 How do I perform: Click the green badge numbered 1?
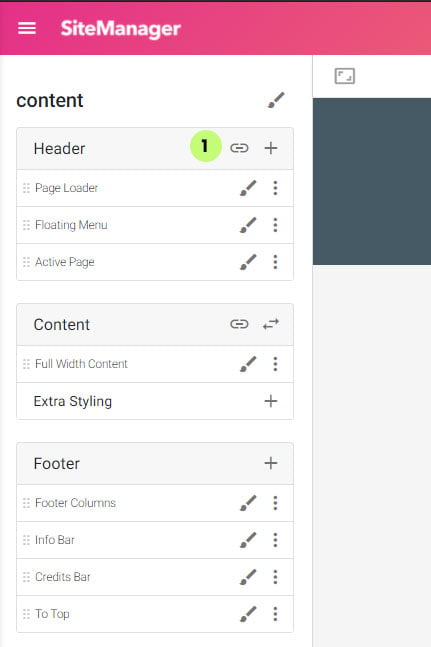tap(205, 146)
